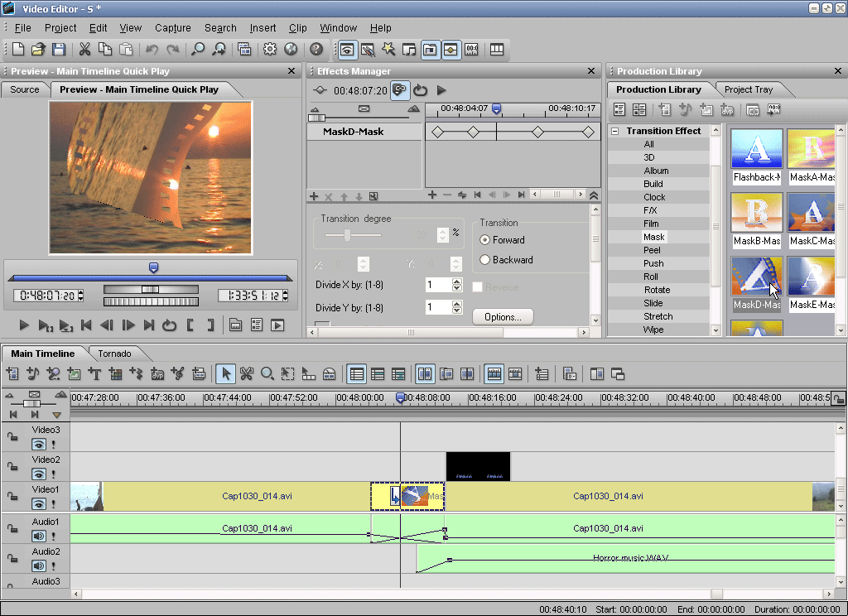Expand the Effects Manager double-chevron button
The height and width of the screenshot is (616, 848).
point(594,195)
